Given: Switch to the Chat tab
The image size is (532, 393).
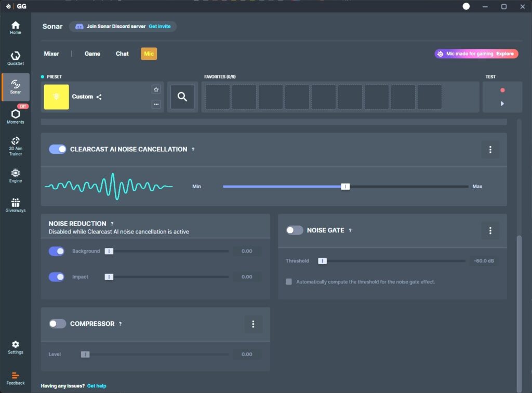Looking at the screenshot, I should click(122, 54).
